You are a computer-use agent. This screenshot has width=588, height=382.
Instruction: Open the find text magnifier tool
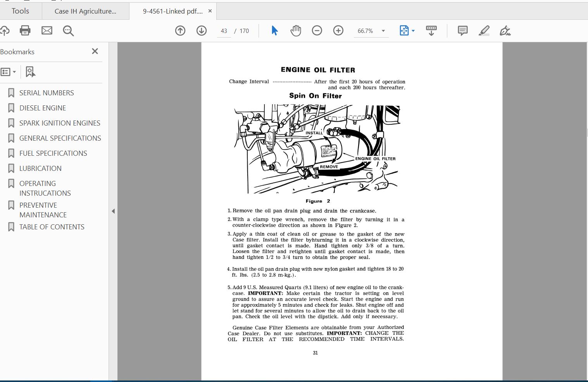click(x=69, y=31)
